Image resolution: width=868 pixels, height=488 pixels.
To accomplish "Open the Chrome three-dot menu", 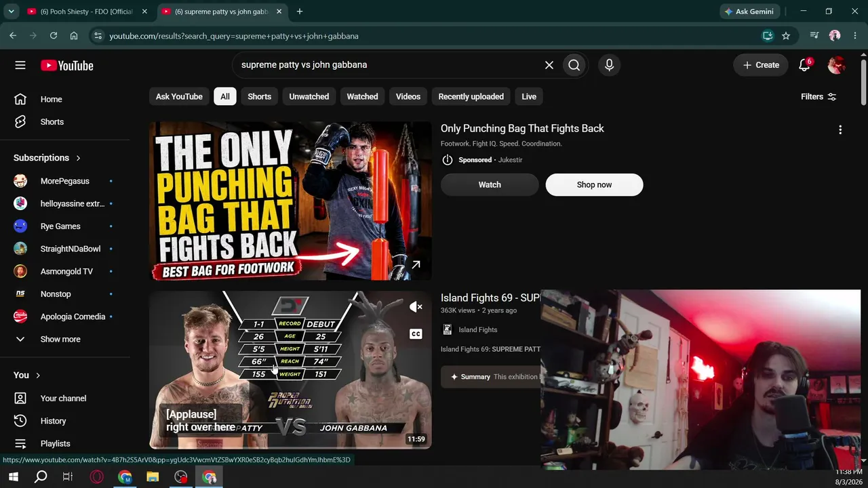I will 855,36.
